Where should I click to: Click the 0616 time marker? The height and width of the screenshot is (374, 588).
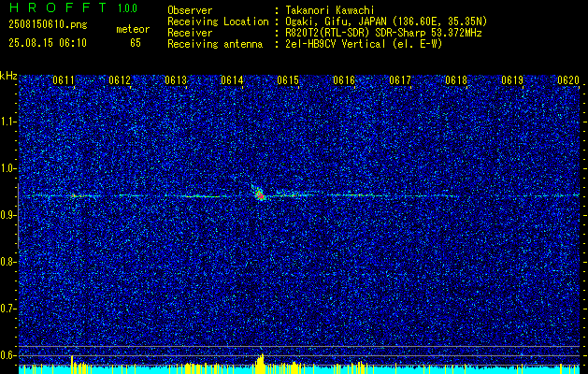tap(344, 79)
